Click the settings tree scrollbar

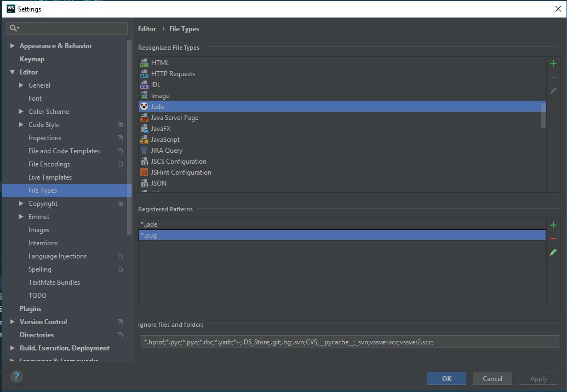point(129,137)
